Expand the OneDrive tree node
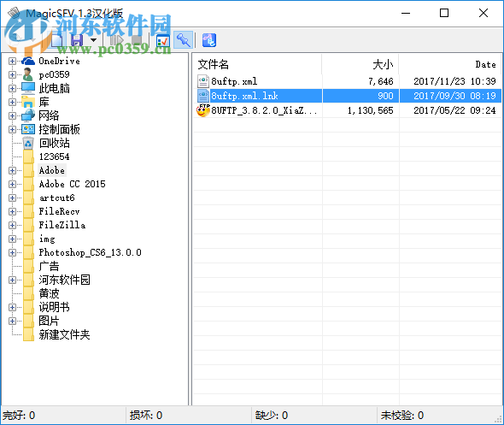504x425 pixels. tap(12, 61)
